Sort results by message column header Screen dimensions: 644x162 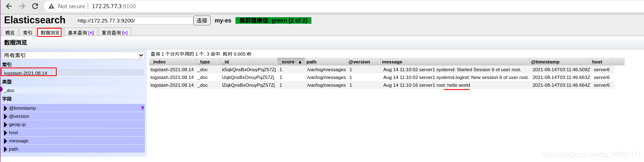pos(455,62)
